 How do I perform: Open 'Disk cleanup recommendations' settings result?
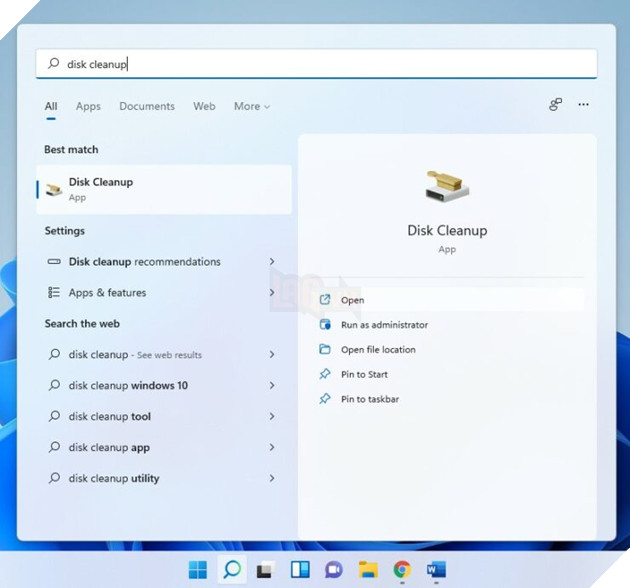pos(164,262)
